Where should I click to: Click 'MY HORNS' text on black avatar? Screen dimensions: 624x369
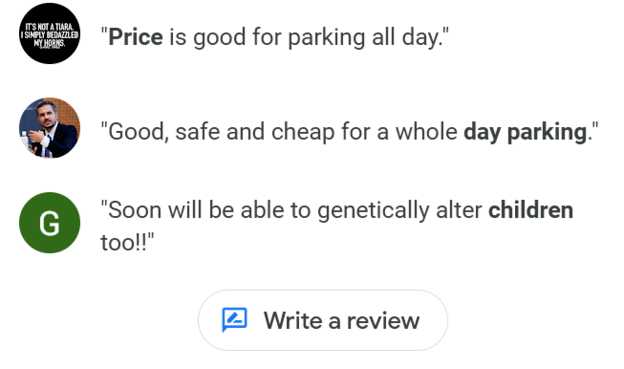click(49, 43)
